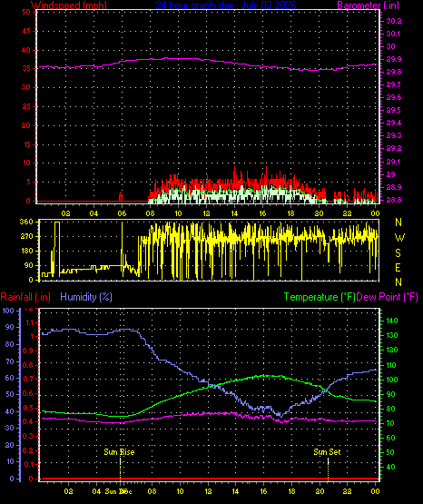
Task: Click the 45 value on the windspeed axis
Action: (26, 31)
